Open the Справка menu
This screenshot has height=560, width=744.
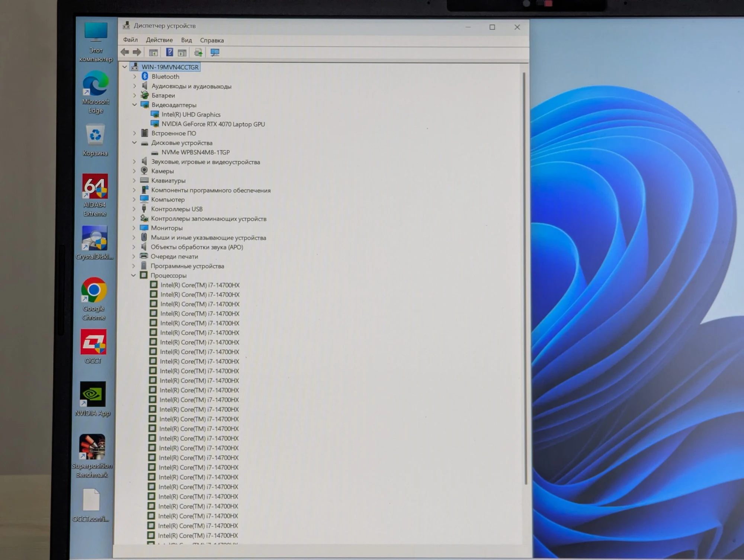point(212,40)
